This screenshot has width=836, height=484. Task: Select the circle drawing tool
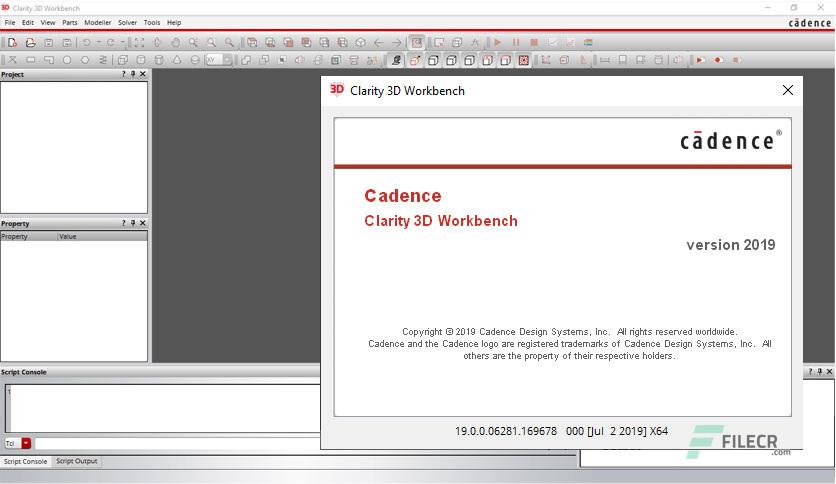pos(67,60)
